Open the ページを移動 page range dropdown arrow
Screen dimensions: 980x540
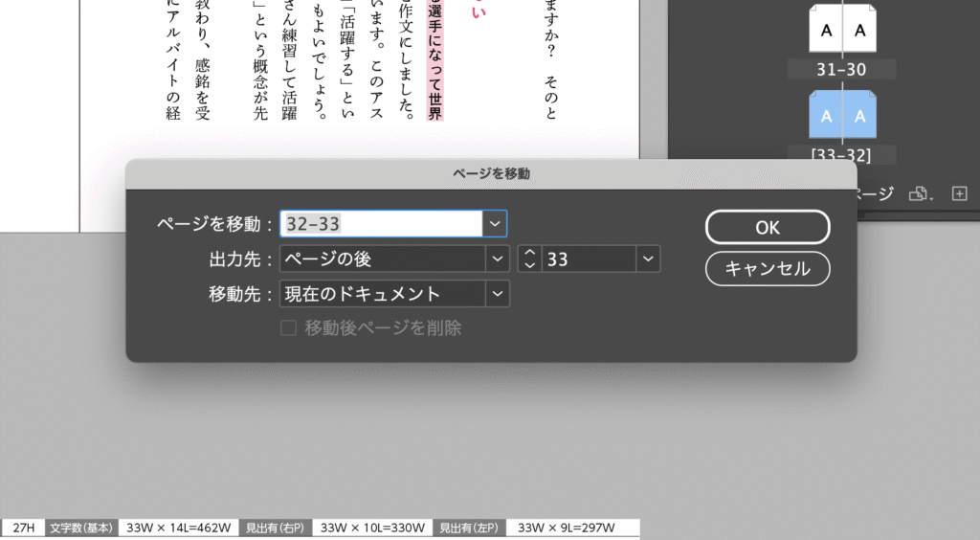[x=495, y=224]
